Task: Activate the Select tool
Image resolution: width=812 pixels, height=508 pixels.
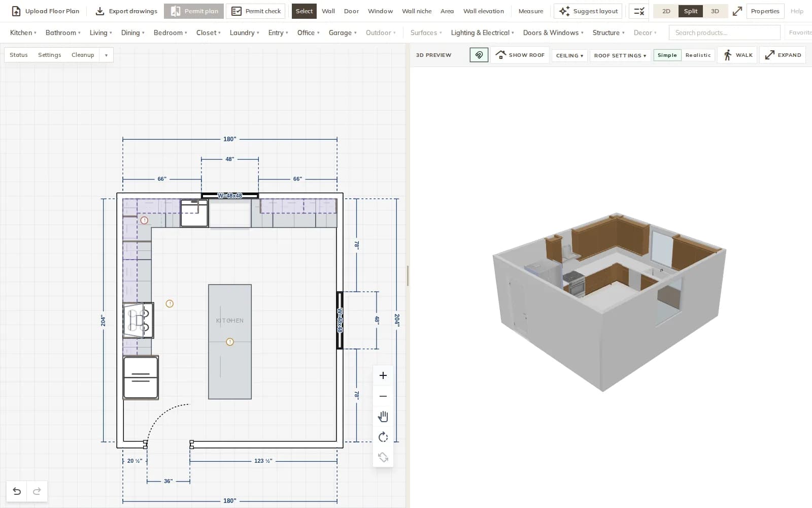Action: click(304, 11)
